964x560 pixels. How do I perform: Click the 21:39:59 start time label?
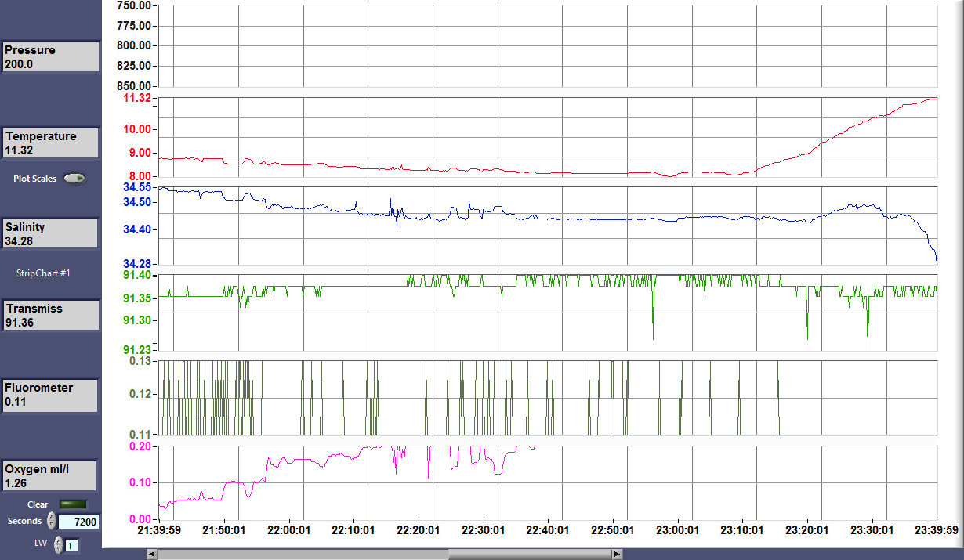159,530
